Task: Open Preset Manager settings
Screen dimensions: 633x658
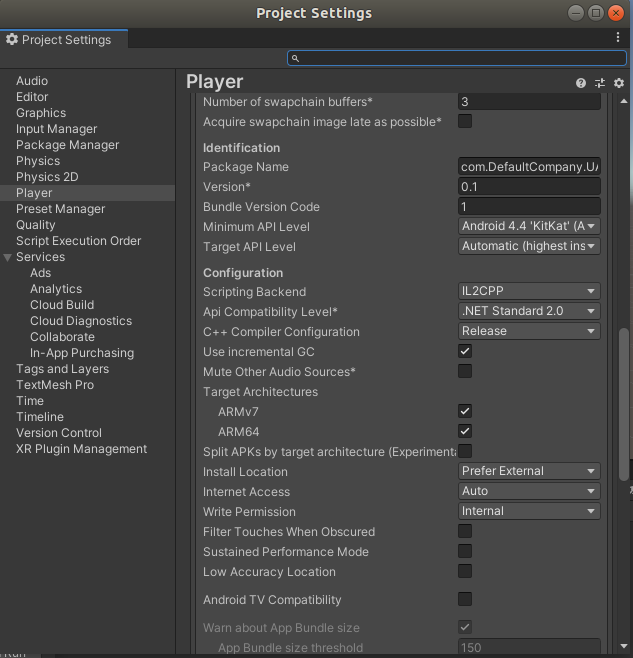Action: point(60,209)
